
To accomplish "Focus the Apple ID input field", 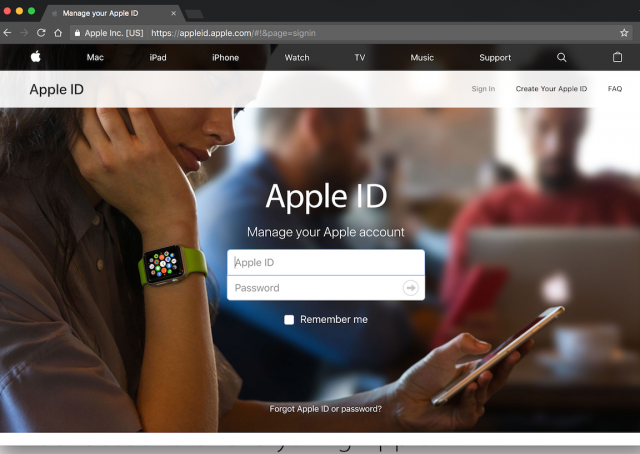I will 326,263.
